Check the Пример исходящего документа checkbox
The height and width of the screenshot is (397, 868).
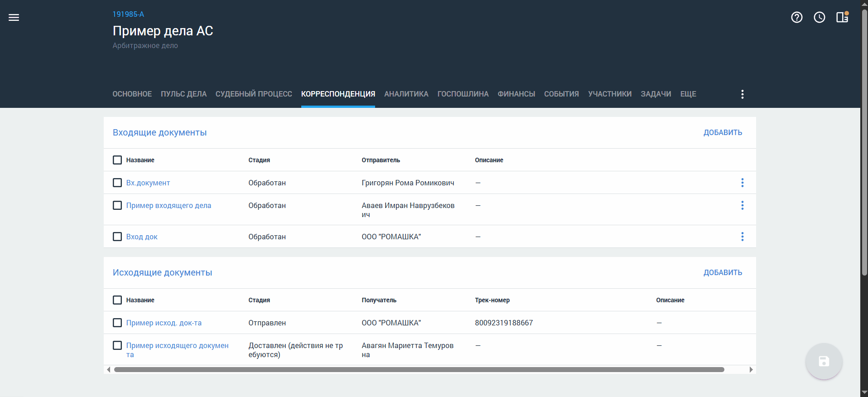pyautogui.click(x=117, y=345)
